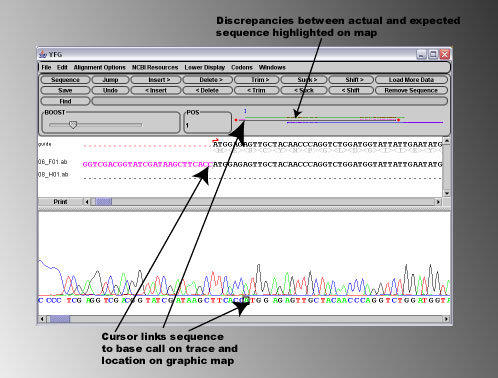Click the Undo button
Viewport: 498px width, 378px height.
pos(110,90)
